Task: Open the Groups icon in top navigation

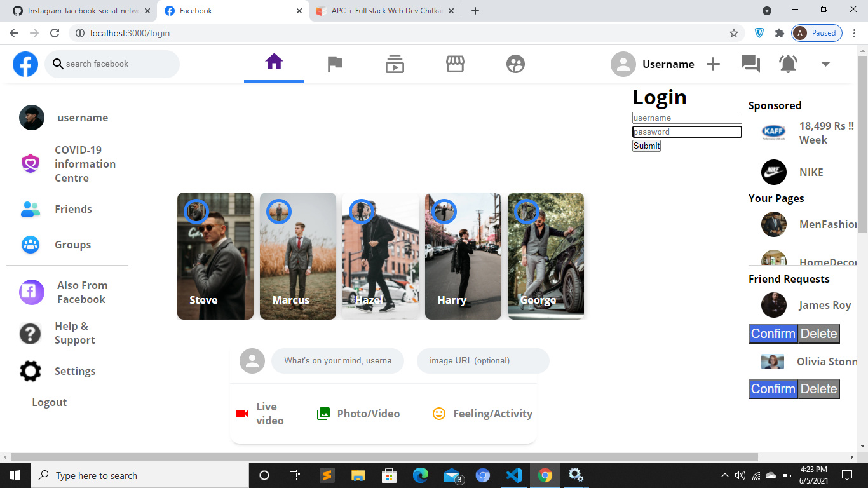Action: click(515, 64)
